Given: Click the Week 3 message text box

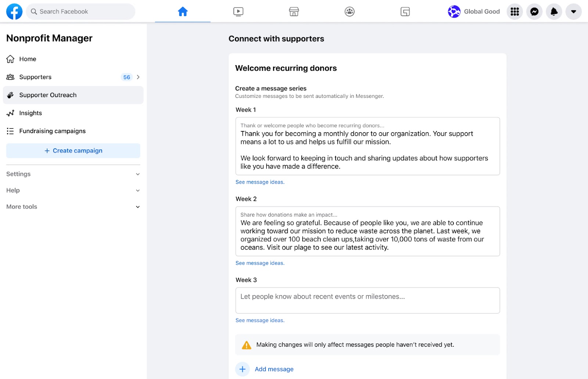Looking at the screenshot, I should point(367,300).
